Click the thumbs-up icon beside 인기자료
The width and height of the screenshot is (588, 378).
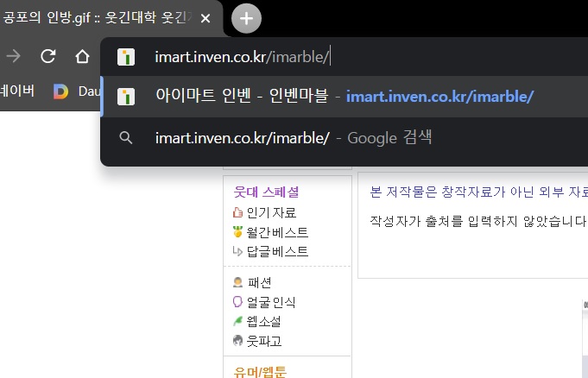point(237,212)
